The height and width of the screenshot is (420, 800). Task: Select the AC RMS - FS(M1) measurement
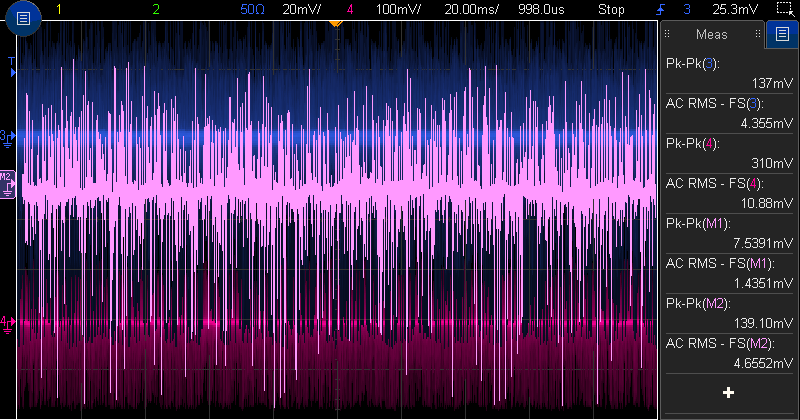(720, 263)
